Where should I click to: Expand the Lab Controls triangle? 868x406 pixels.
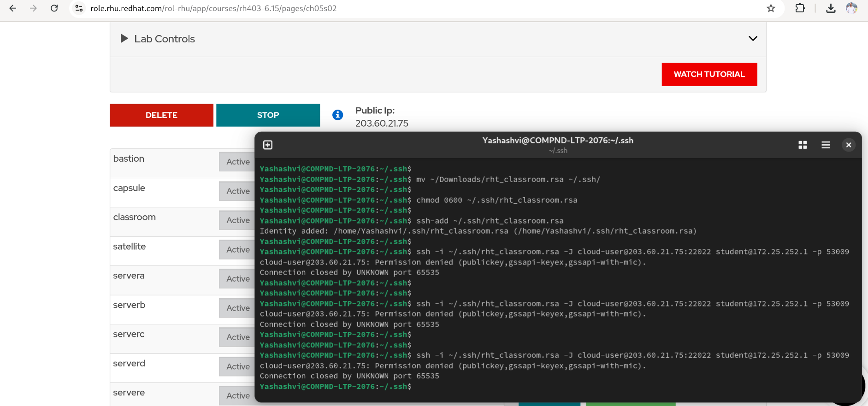[x=124, y=39]
